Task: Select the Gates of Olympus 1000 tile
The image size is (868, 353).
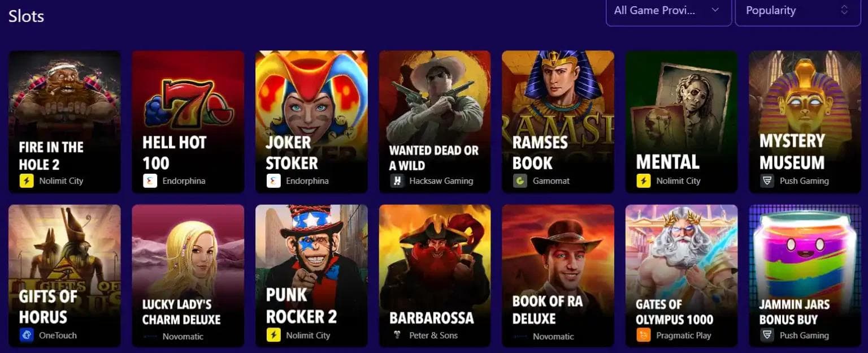Action: coord(682,275)
